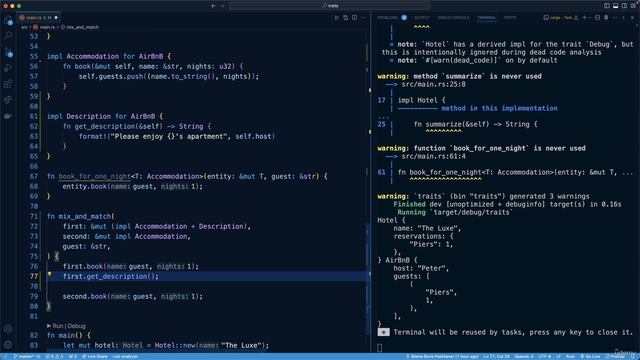Click the src/main.rs:25:8 link in terminal

click(433, 84)
